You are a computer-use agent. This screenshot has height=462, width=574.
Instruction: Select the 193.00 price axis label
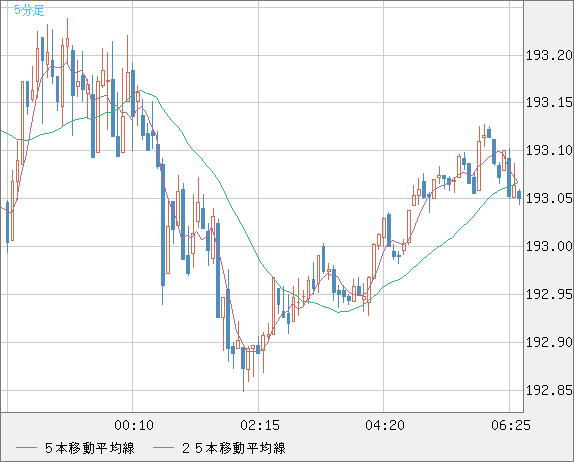point(549,246)
